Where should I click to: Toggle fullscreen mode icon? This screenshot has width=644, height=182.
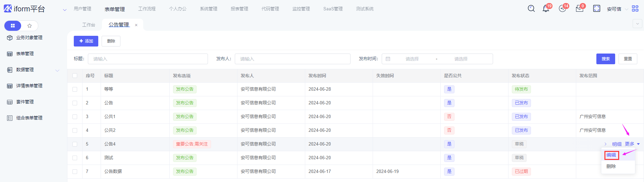click(596, 9)
